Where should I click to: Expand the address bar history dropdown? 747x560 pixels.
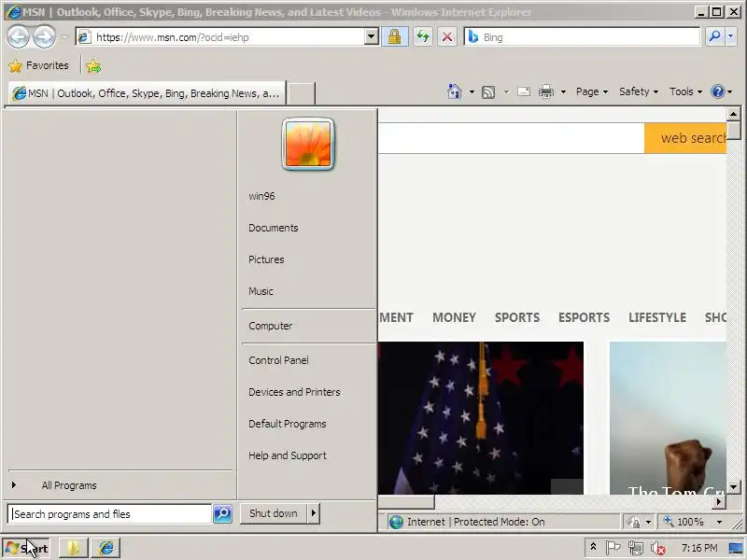point(371,36)
